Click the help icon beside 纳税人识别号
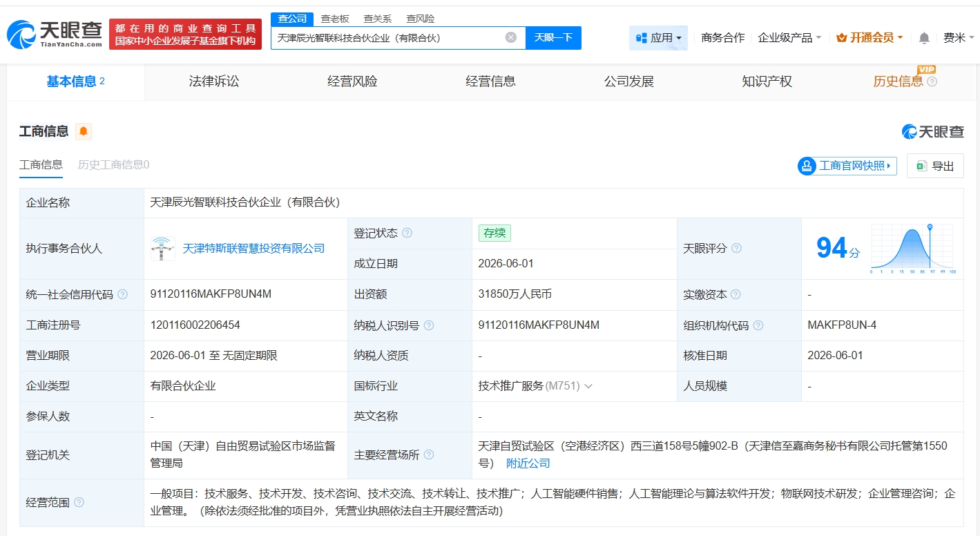Viewport: 980px width, 536px height. tap(429, 325)
